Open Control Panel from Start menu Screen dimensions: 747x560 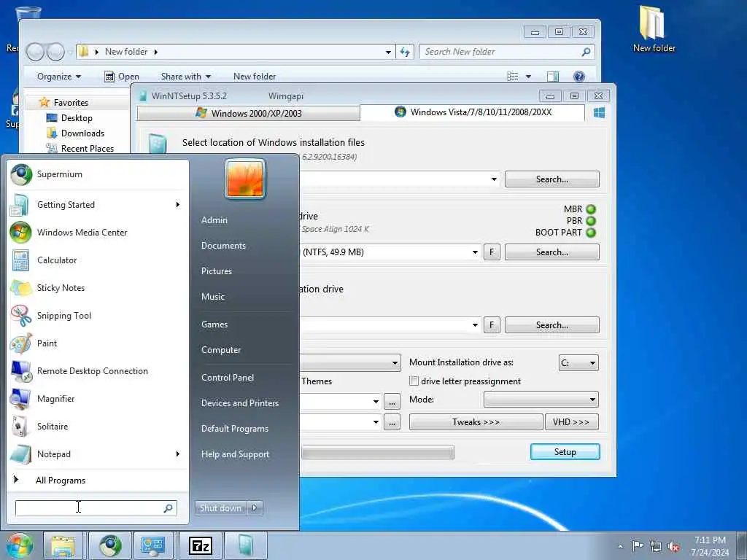point(228,378)
